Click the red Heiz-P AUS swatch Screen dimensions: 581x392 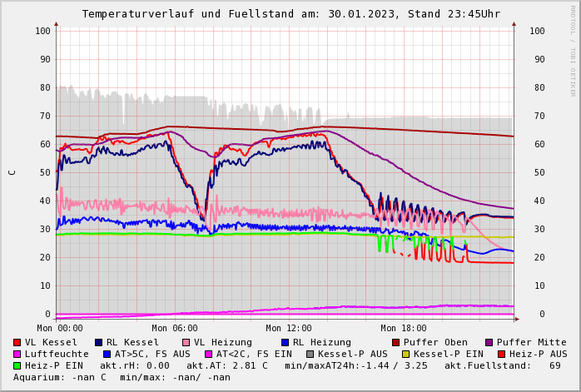click(x=501, y=355)
